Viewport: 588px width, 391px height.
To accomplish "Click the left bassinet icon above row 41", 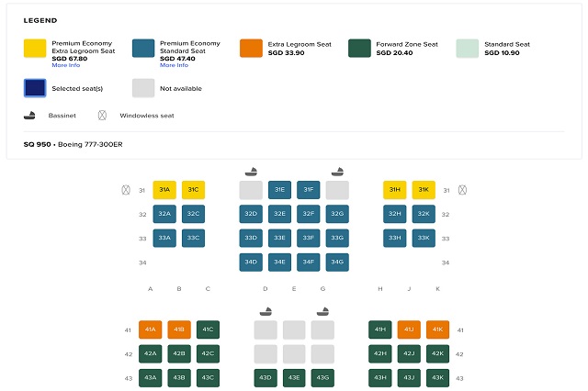I will (266, 311).
